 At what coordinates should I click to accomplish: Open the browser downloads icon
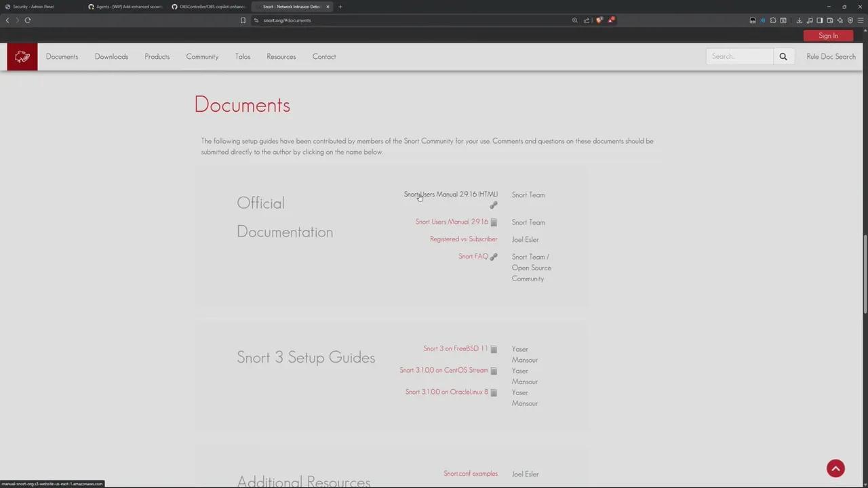800,20
